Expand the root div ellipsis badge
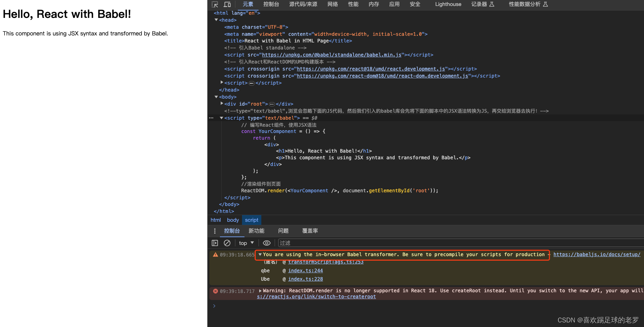644x327 pixels. click(272, 104)
